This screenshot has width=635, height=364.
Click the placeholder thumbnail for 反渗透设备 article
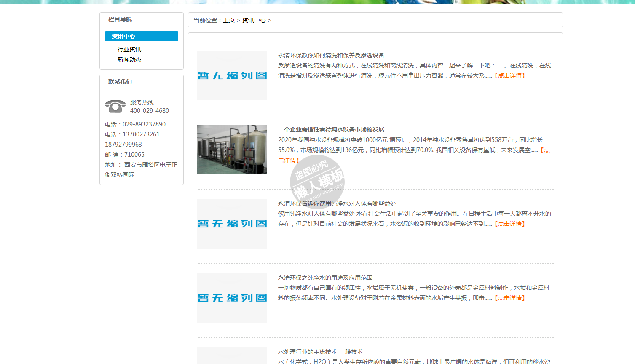coord(232,75)
